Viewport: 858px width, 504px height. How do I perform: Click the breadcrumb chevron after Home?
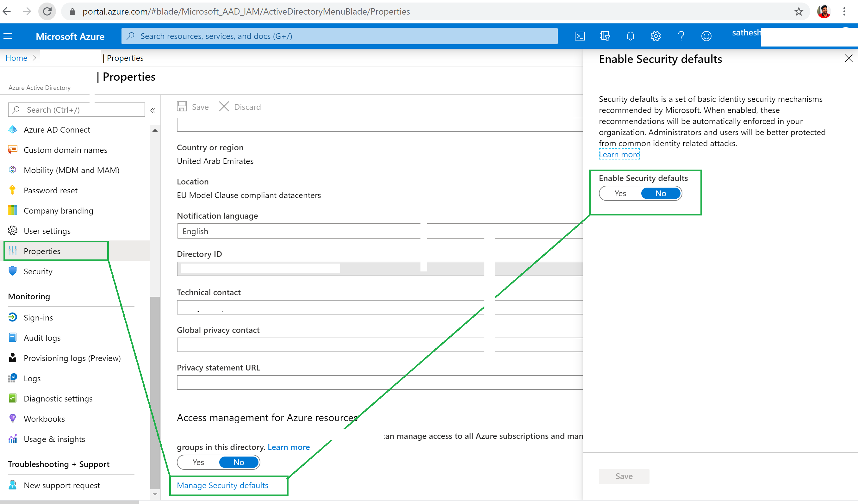[x=34, y=58]
